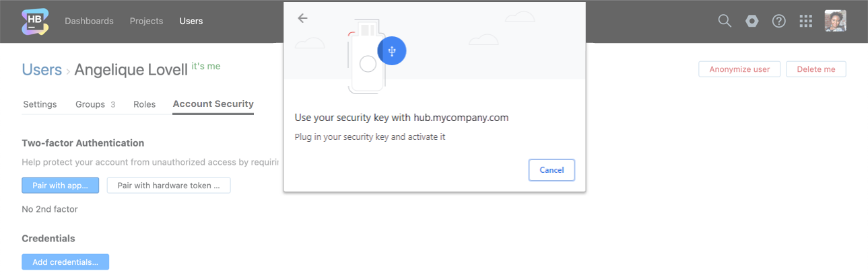Click the back arrow in the dialog
The image size is (868, 279).
(302, 18)
